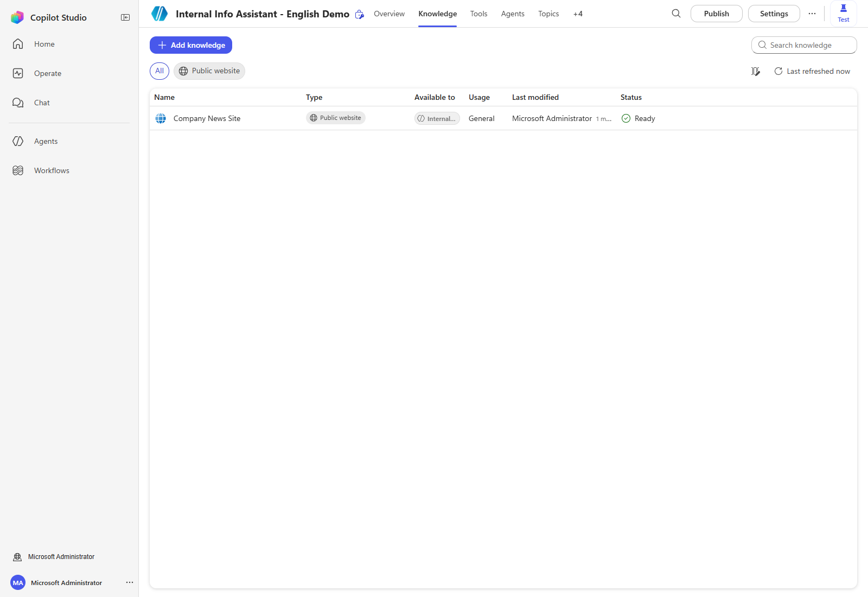Click the Ready status checkmark icon

click(626, 118)
